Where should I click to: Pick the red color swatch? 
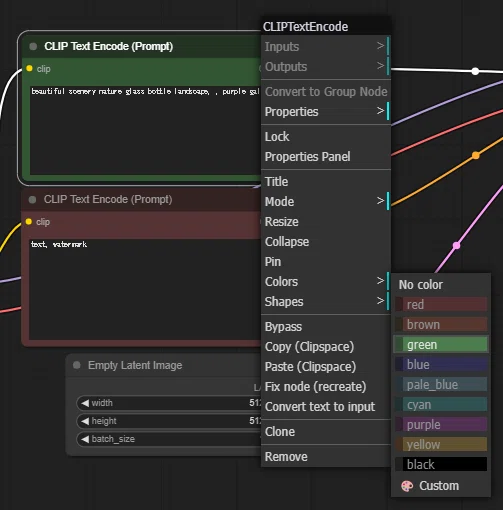tap(441, 304)
